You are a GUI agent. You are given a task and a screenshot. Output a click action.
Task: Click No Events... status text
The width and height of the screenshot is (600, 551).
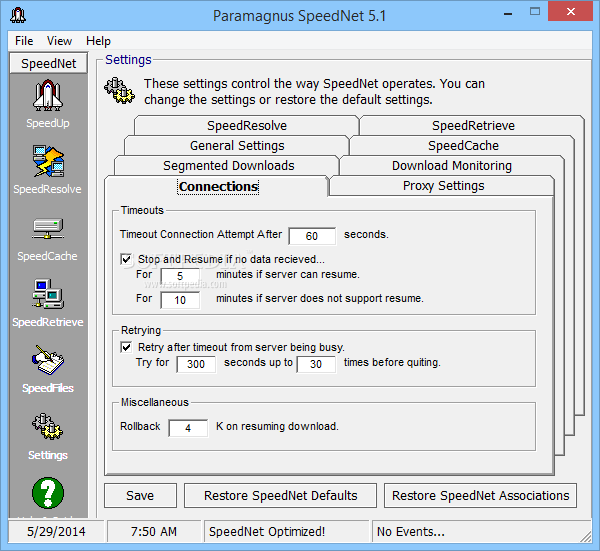pos(411,531)
